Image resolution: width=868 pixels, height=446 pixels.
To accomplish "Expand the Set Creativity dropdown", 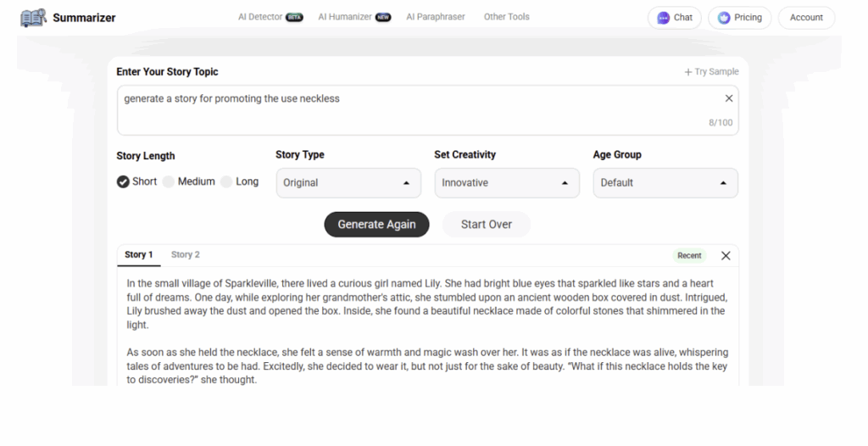I will [506, 183].
